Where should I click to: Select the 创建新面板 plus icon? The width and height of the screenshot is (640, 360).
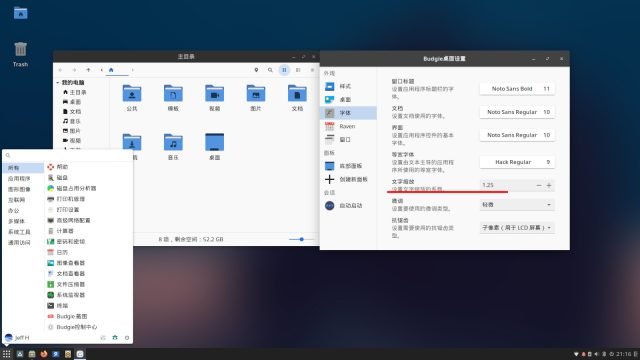click(329, 179)
